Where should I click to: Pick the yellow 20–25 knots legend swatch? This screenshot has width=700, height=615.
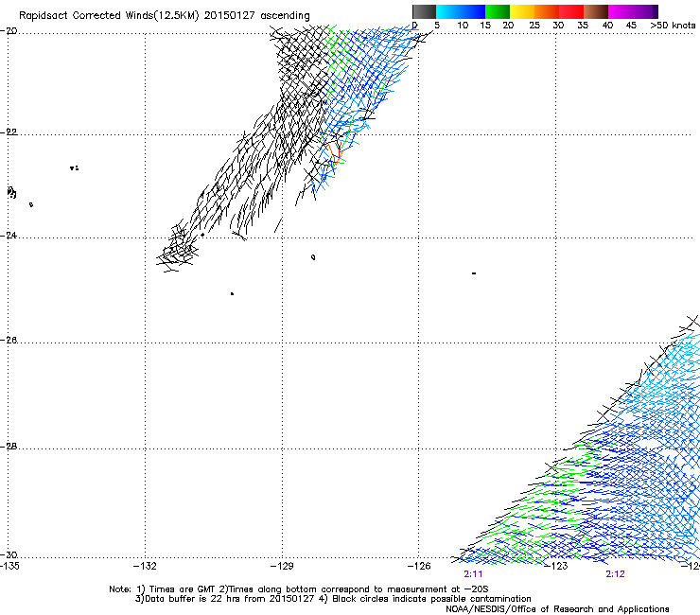coord(522,11)
